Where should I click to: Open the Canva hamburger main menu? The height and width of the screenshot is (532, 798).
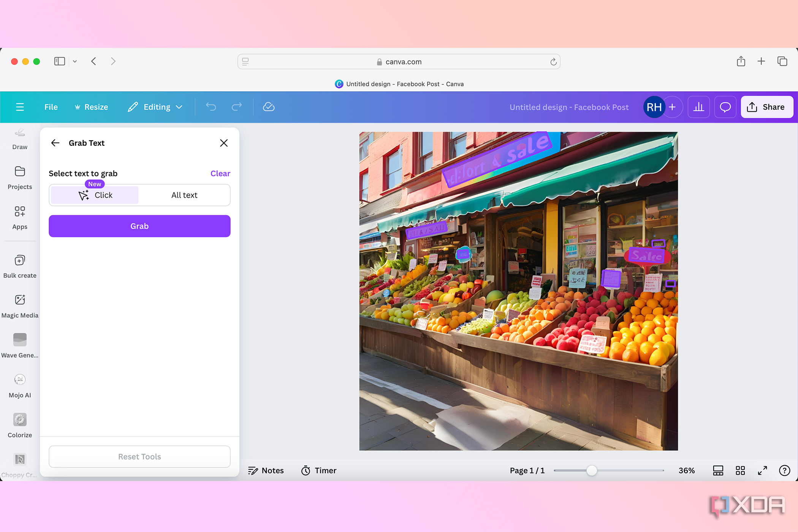[x=20, y=107]
